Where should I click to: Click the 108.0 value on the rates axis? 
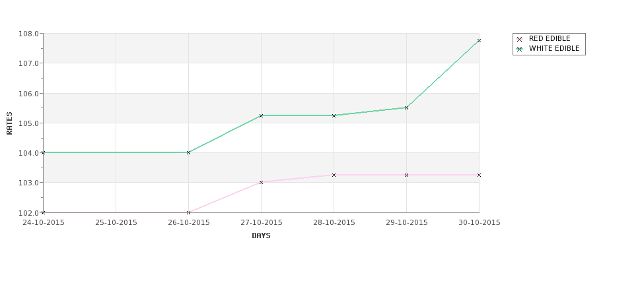(29, 34)
